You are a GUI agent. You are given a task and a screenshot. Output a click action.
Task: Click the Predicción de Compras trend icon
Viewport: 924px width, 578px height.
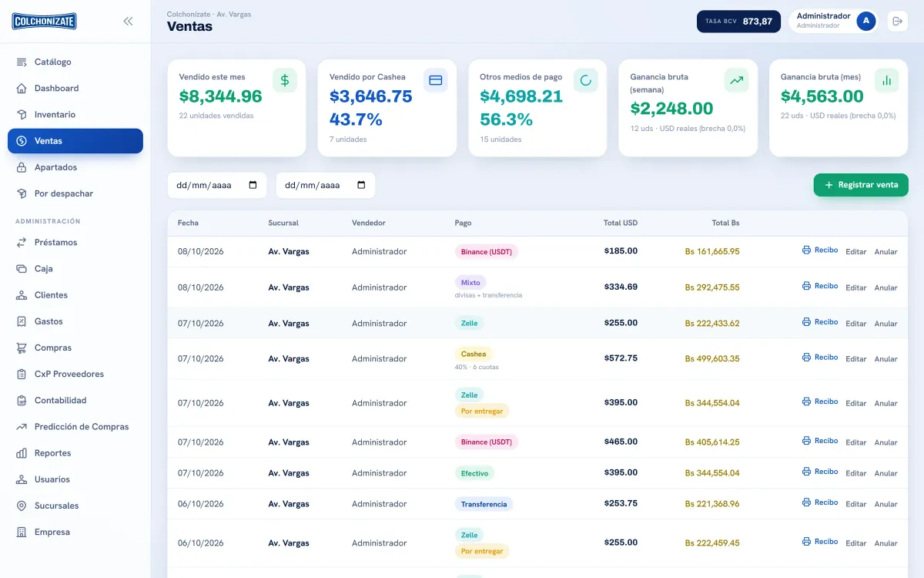[22, 426]
